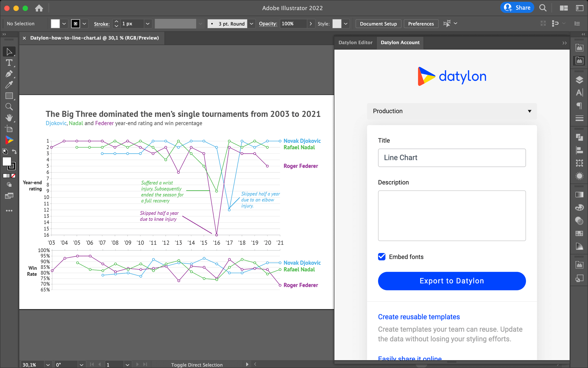This screenshot has width=588, height=368.
Task: Open Document Setup
Action: [378, 24]
